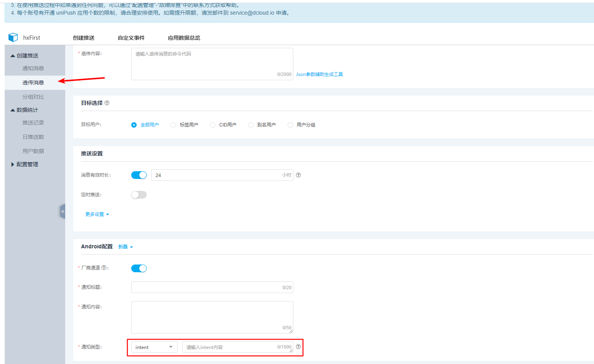
Task: Click the hxFirst app name
Action: coord(32,38)
